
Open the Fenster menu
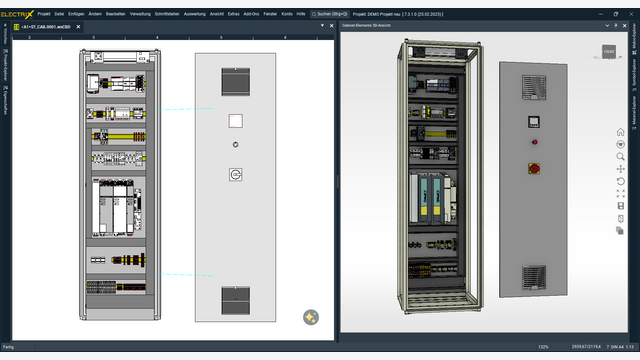(x=270, y=14)
